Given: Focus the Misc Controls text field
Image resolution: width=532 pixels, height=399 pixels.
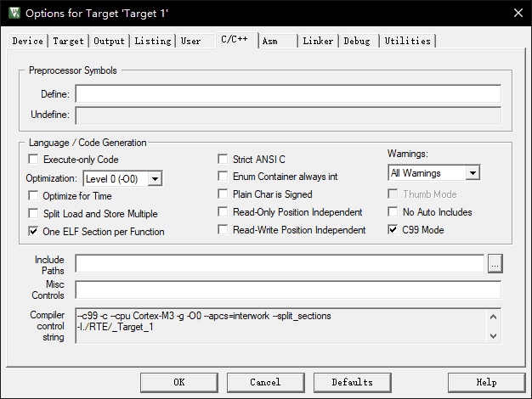Looking at the screenshot, I should (x=287, y=289).
